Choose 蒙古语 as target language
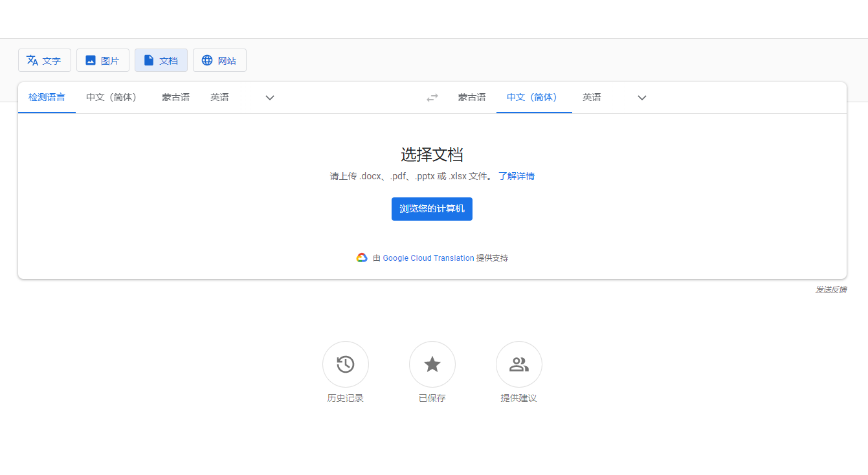Screen dimensions: 868x475 click(x=472, y=98)
